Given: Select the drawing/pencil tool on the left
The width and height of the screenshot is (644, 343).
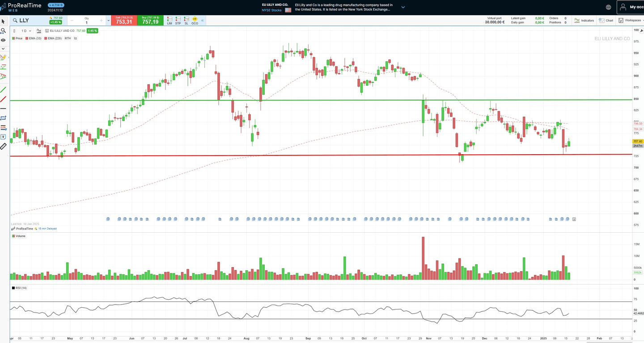Looking at the screenshot, I should [3, 57].
